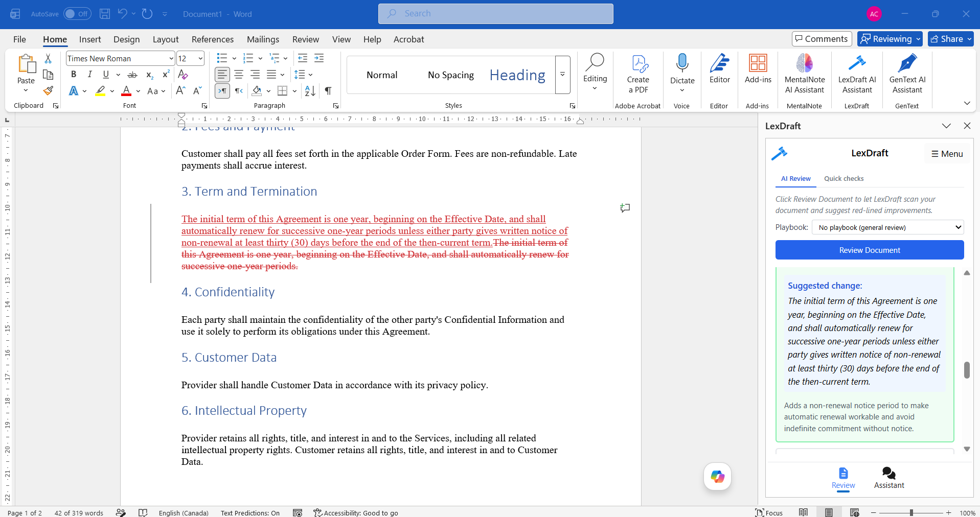Image resolution: width=980 pixels, height=517 pixels.
Task: Open the Add-ins gallery
Action: point(758,69)
